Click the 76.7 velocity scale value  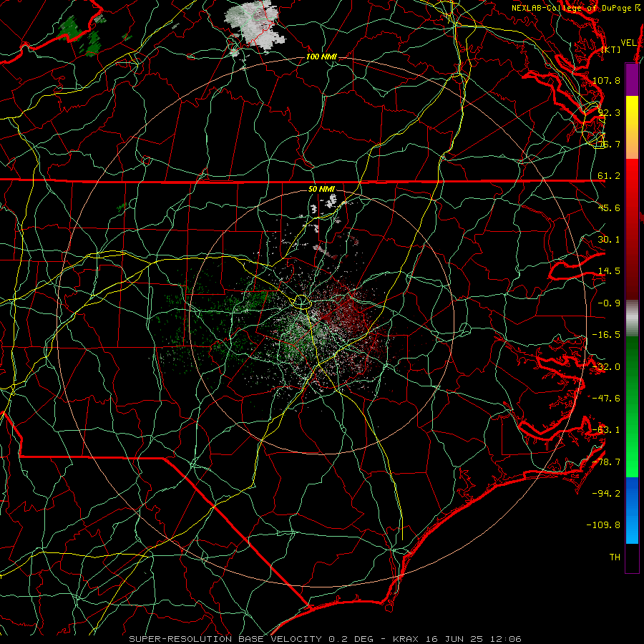point(609,144)
